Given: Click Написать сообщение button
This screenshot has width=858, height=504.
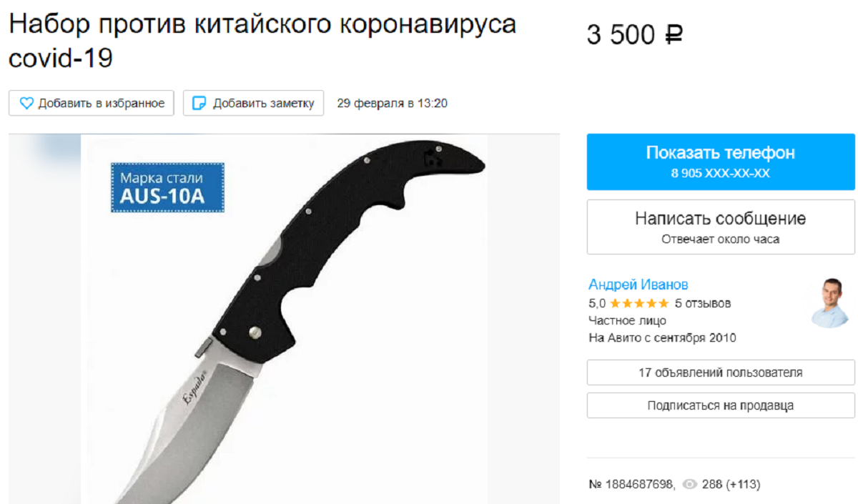Looking at the screenshot, I should 721,227.
